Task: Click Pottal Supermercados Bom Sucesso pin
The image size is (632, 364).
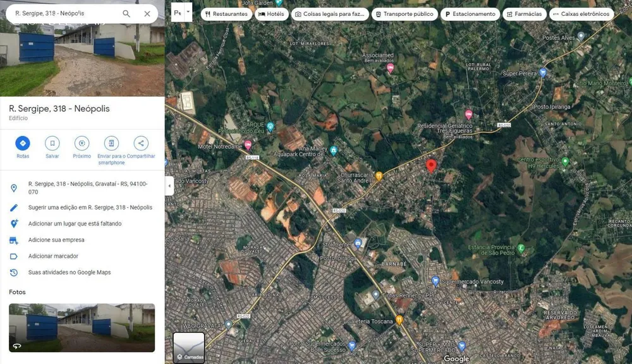Action: coord(352,346)
